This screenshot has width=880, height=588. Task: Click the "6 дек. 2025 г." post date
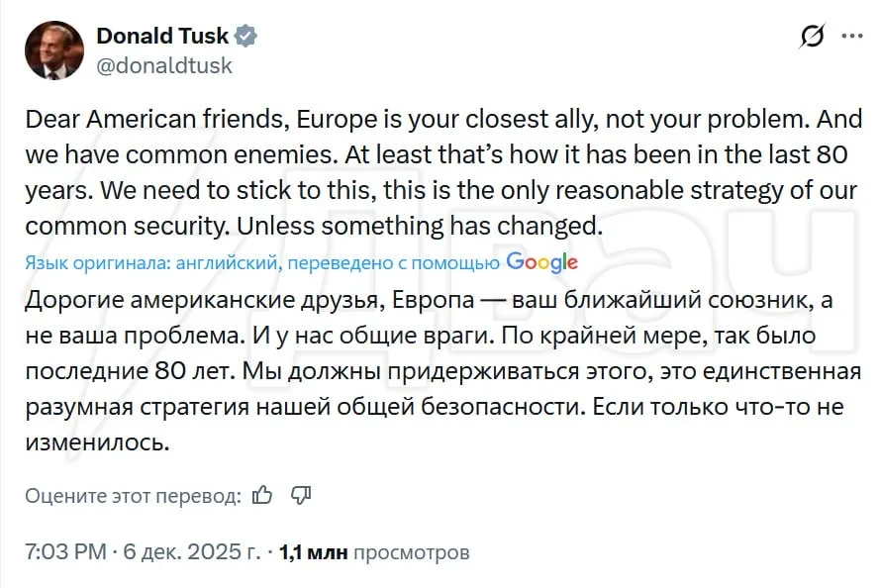click(x=192, y=551)
